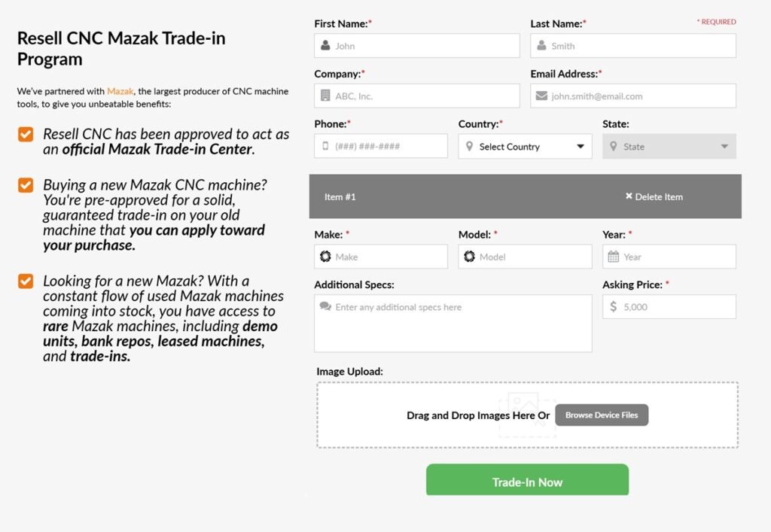The height and width of the screenshot is (532, 771).
Task: Focus the First Name input field
Action: click(x=416, y=46)
